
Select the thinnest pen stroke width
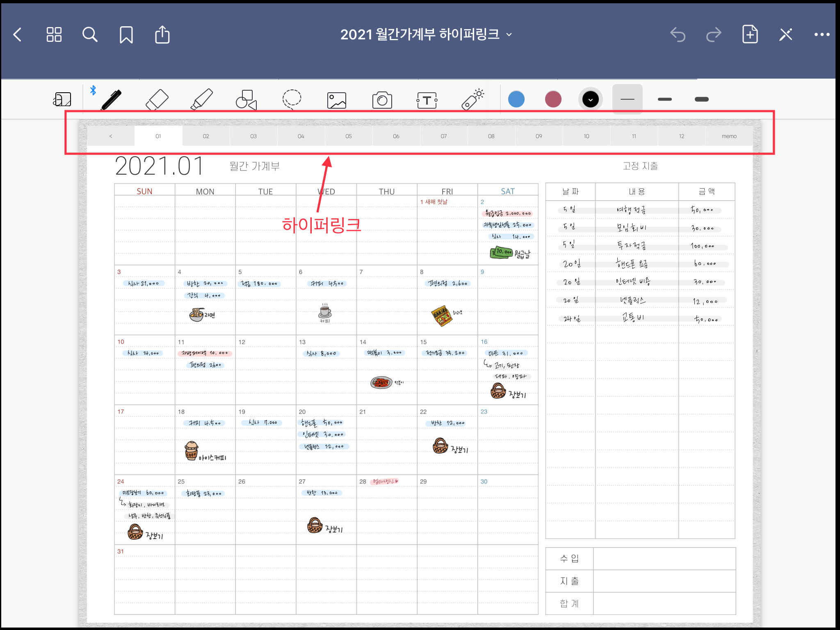pyautogui.click(x=627, y=99)
